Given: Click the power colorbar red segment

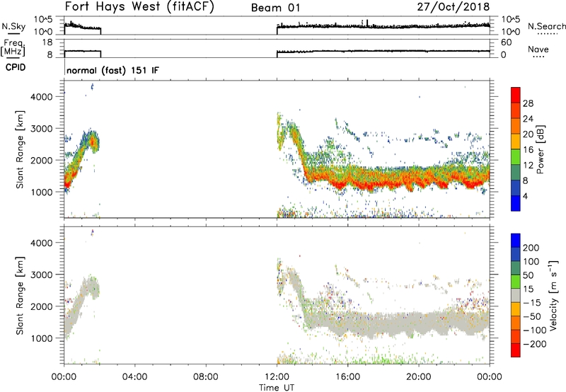Looking at the screenshot, I should 516,96.
